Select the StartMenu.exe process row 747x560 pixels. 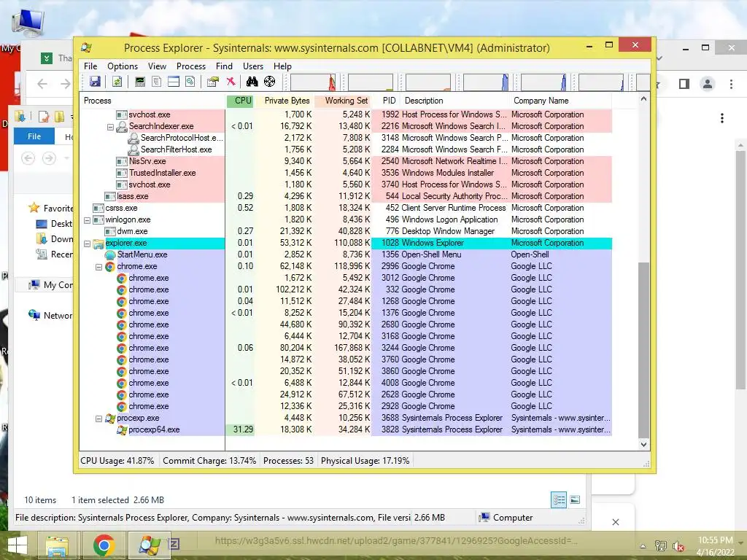tap(345, 254)
